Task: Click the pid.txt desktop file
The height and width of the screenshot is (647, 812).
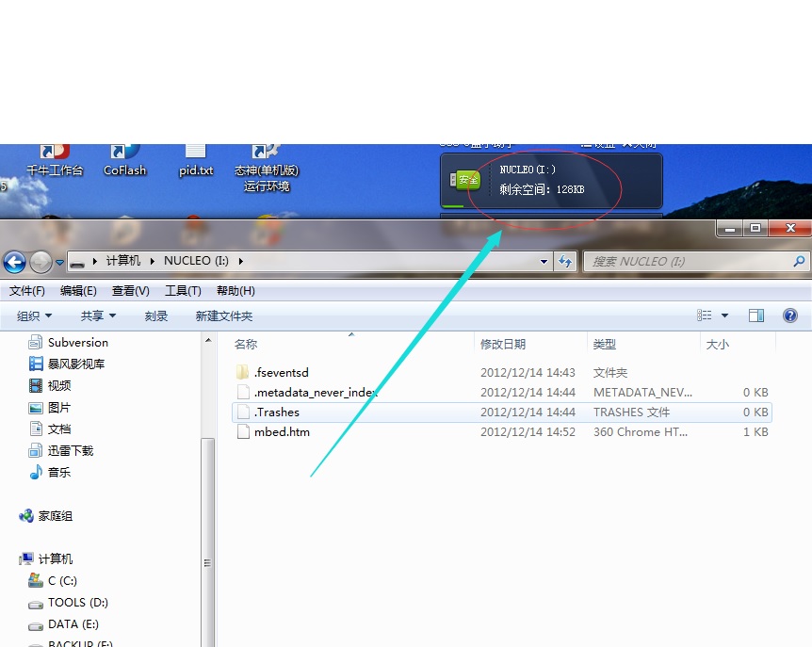Action: coord(196,161)
